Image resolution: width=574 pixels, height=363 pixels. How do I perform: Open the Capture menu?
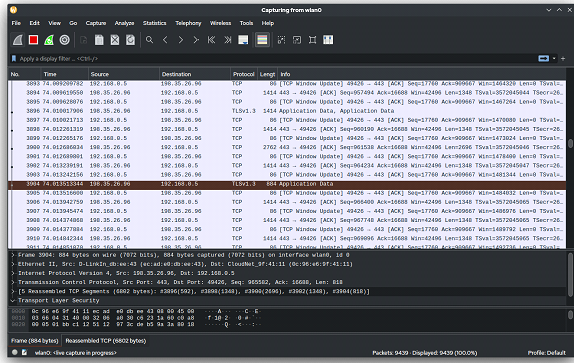pos(96,23)
